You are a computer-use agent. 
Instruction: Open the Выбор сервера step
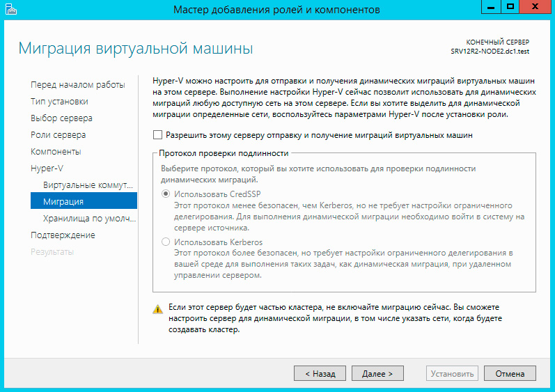pyautogui.click(x=61, y=118)
